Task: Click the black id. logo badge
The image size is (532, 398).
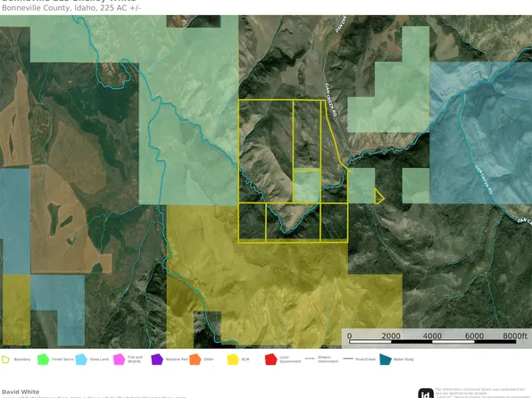Action: (x=426, y=394)
